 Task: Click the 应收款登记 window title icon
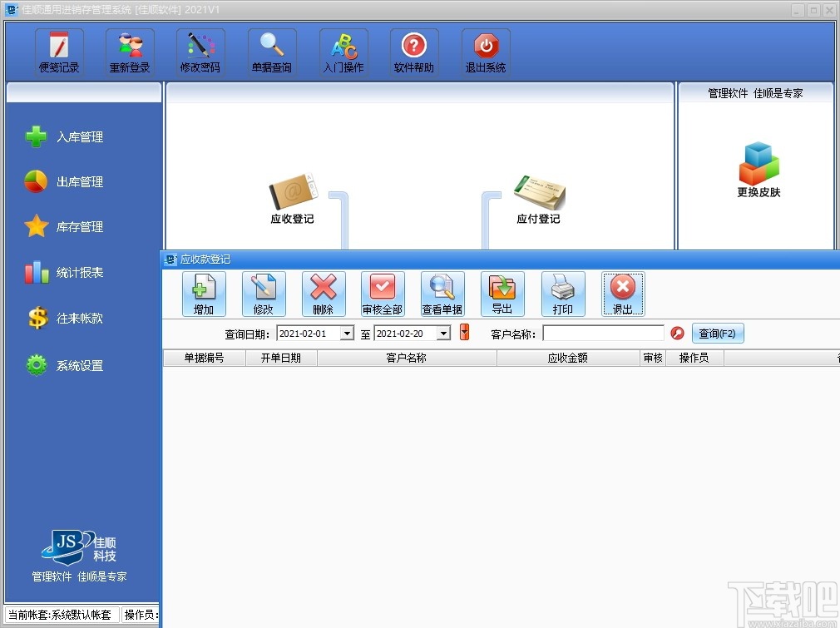(x=170, y=260)
